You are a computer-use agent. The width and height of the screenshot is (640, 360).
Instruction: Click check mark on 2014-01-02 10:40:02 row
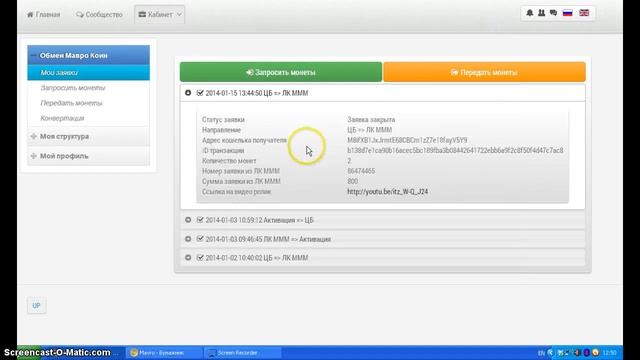click(200, 258)
